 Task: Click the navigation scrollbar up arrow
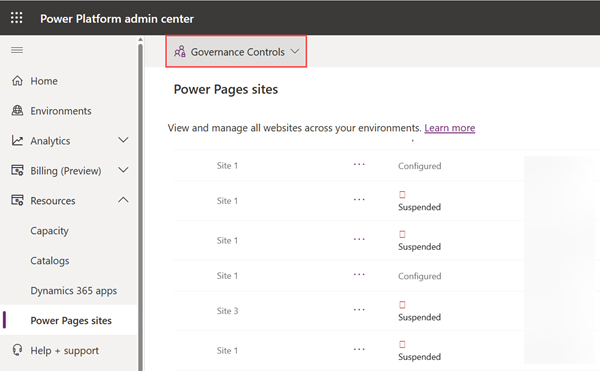[140, 39]
